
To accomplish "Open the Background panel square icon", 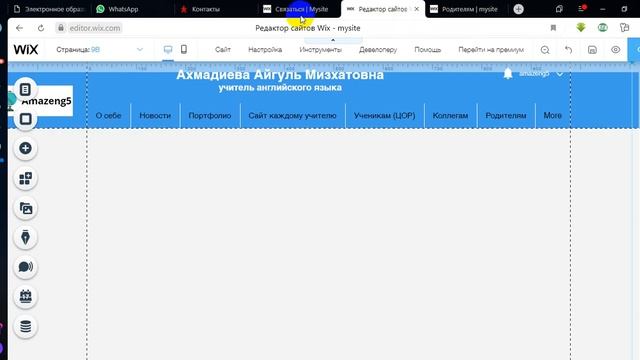I will (25, 119).
